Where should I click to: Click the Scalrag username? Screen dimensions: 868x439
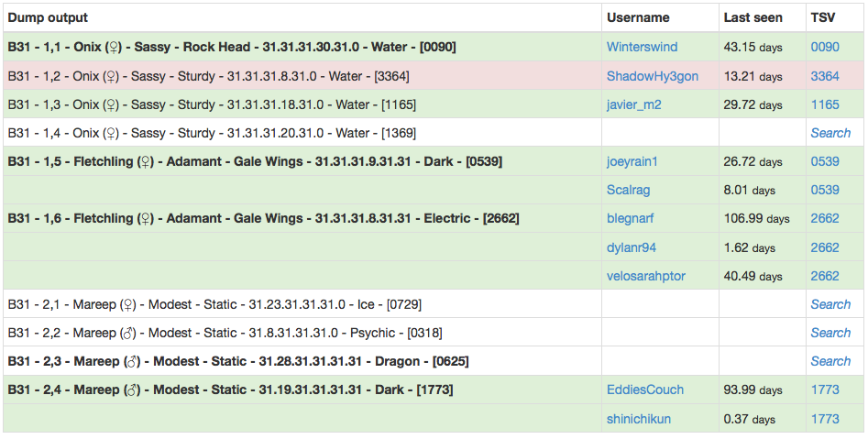[628, 190]
